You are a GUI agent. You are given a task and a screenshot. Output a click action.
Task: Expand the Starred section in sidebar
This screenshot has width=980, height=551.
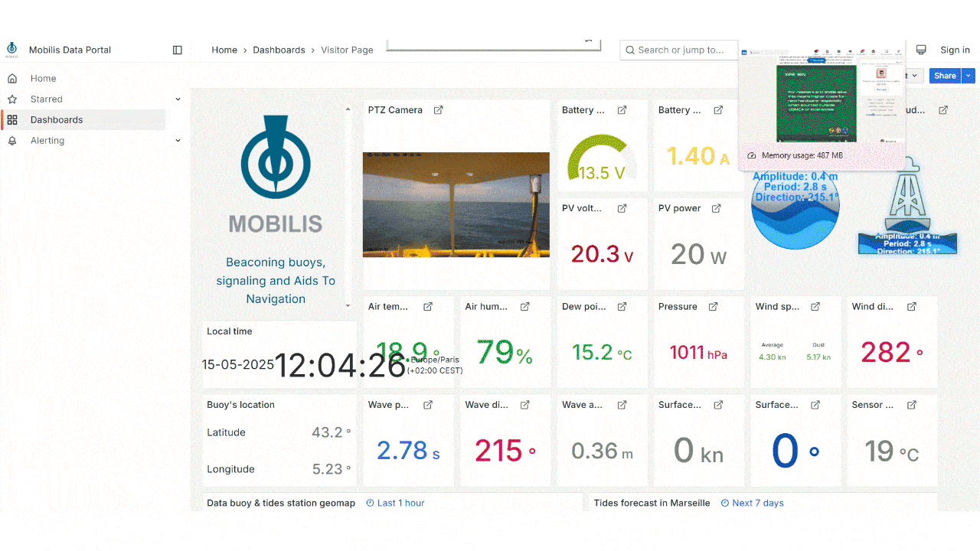178,99
